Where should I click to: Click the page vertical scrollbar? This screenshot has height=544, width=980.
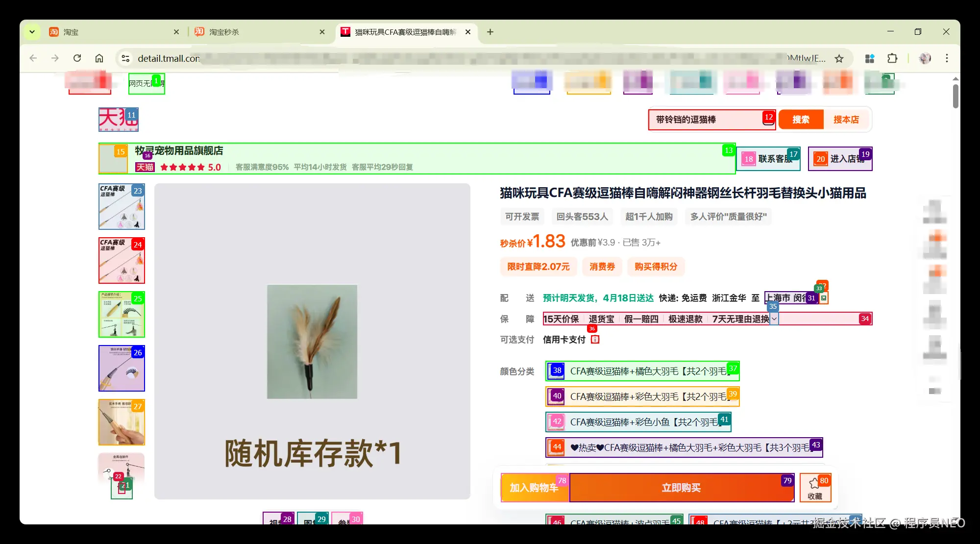tap(955, 96)
